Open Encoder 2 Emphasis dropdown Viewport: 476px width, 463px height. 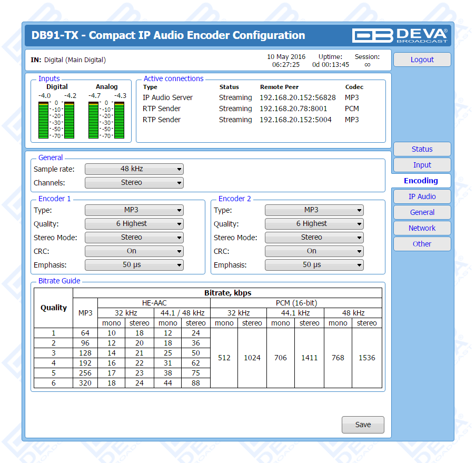click(x=314, y=265)
